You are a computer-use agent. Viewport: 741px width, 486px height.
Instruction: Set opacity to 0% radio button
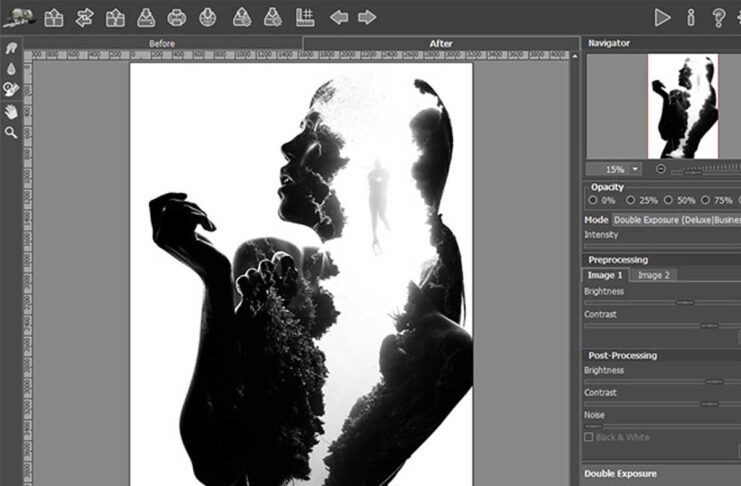coord(593,200)
